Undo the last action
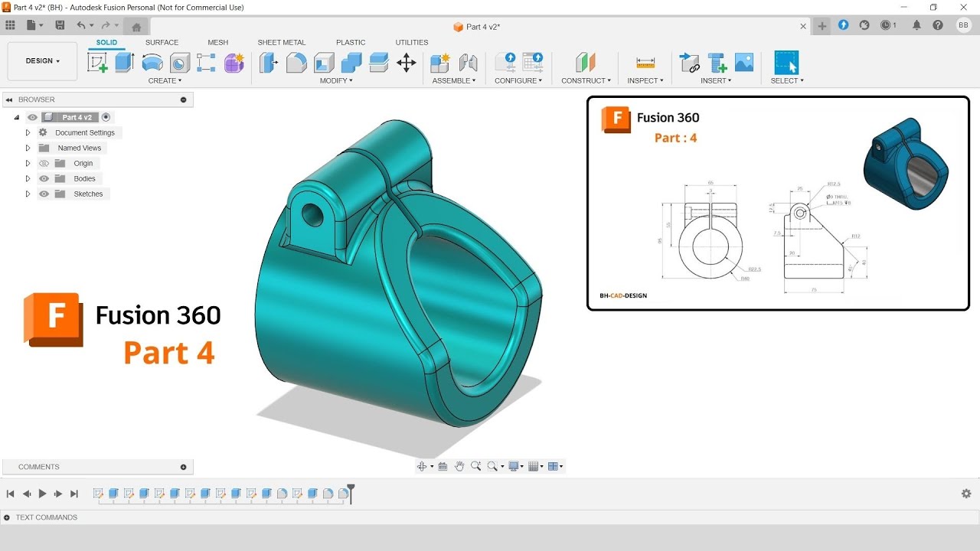980x551 pixels. coord(81,25)
